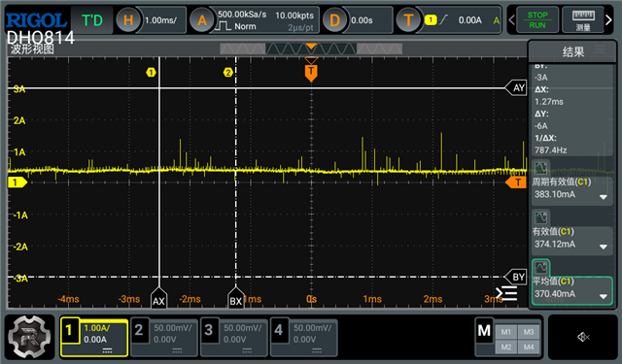Open channel 3 scale 50.00mV/ setting

[242, 328]
